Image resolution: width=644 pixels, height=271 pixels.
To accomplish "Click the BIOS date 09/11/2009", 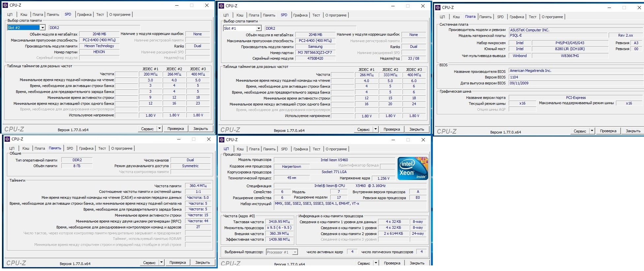I will 576,83.
